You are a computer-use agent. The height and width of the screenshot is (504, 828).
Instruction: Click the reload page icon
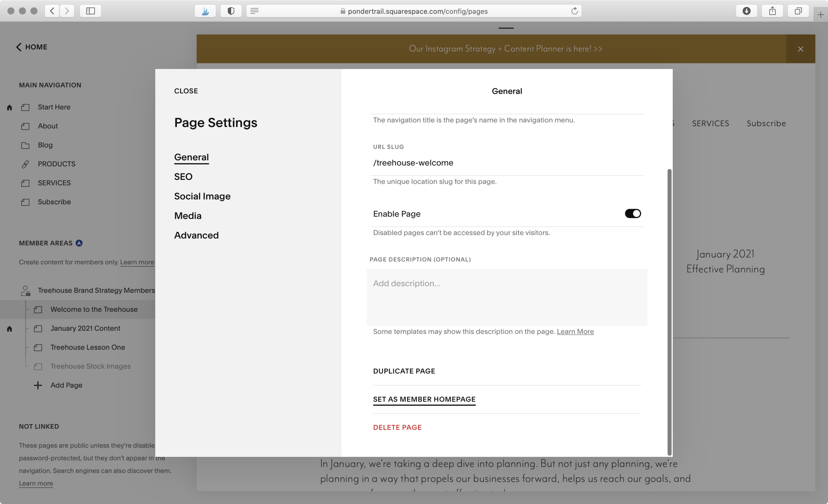(x=574, y=11)
